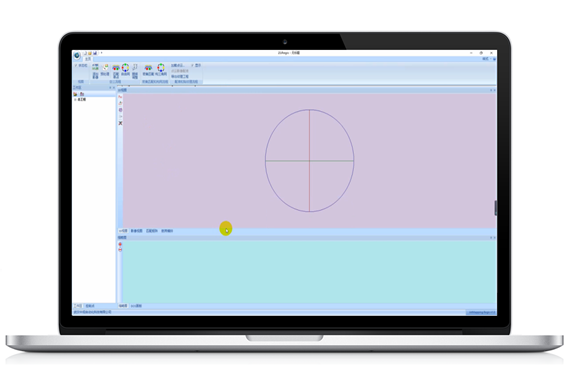Click the fourth tool in purple view's sidebar

coord(120,117)
